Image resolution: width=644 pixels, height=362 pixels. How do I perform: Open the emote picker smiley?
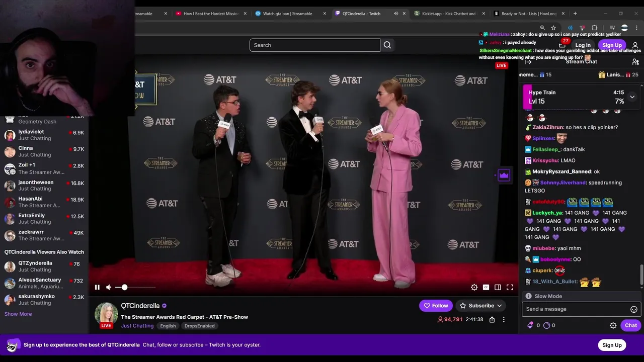(x=634, y=309)
